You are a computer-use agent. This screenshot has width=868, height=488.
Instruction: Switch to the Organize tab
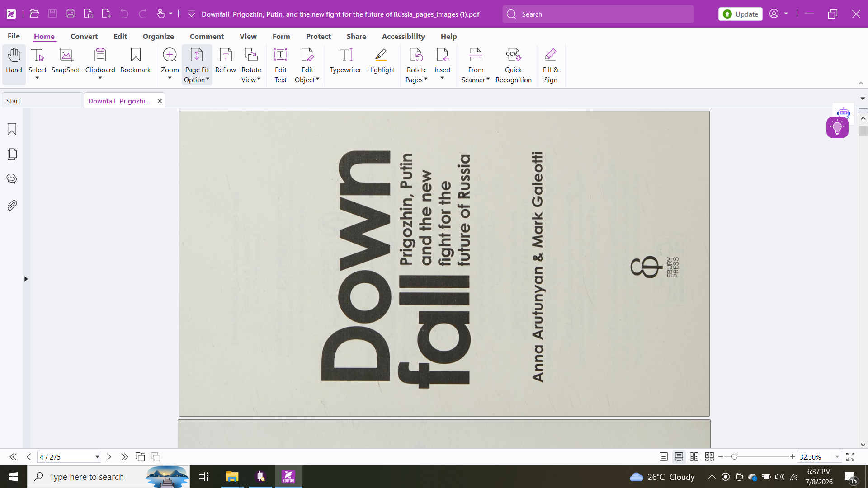click(x=158, y=36)
